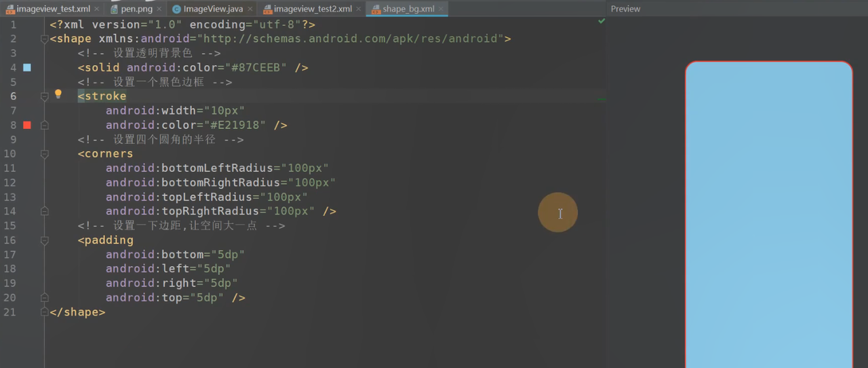Click the comment on line 15 about padding

click(x=181, y=226)
